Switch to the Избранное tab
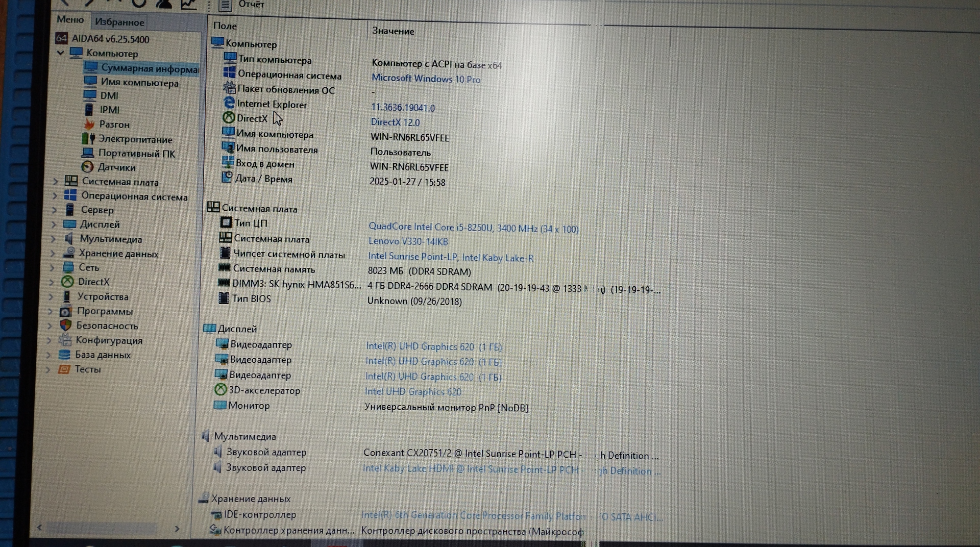 (x=119, y=22)
